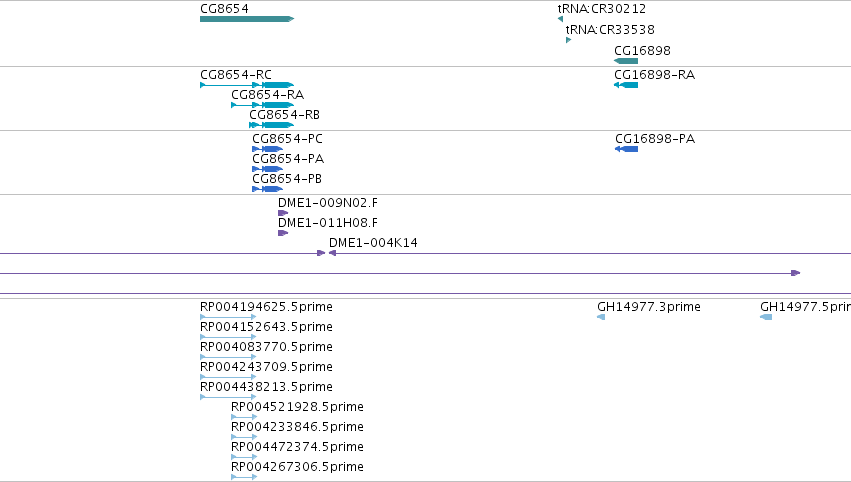Select the purple arrowhead at far right line end
This screenshot has height=482, width=851.
click(x=796, y=273)
